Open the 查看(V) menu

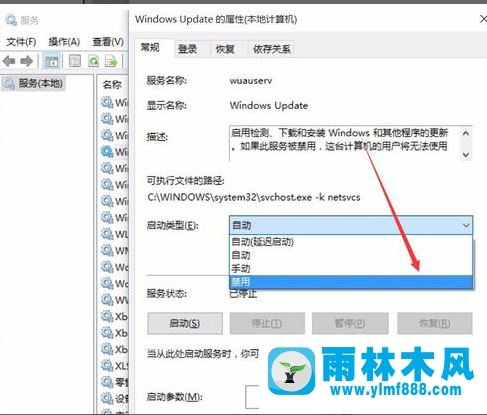coord(108,42)
